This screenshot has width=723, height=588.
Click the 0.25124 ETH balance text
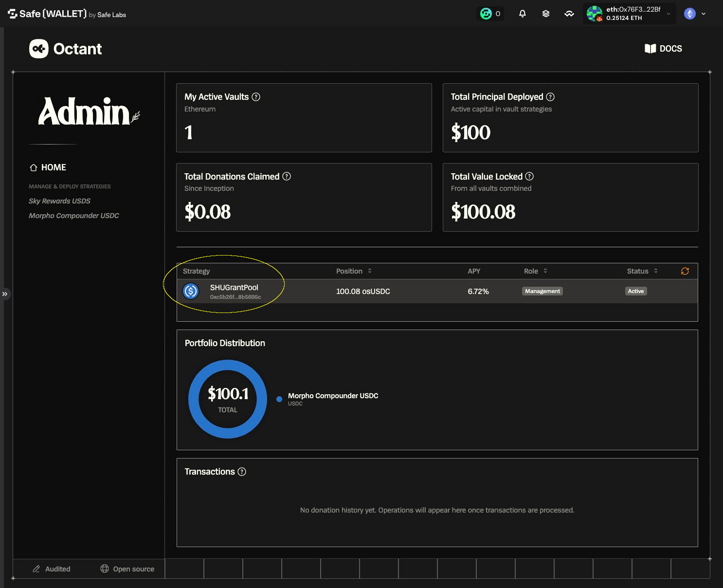click(x=624, y=18)
